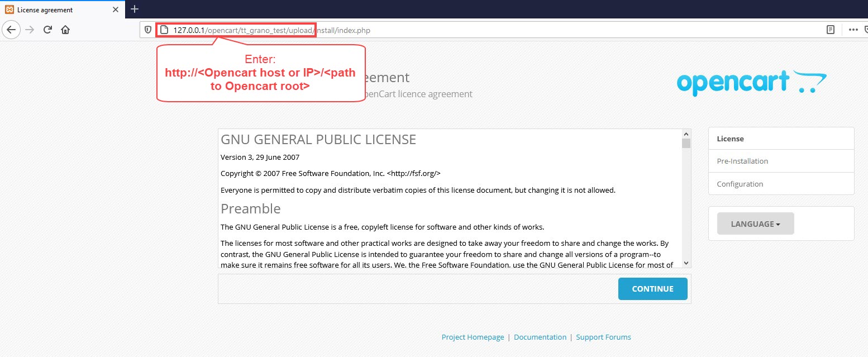
Task: Toggle Reader View icon in the address bar
Action: point(831,30)
